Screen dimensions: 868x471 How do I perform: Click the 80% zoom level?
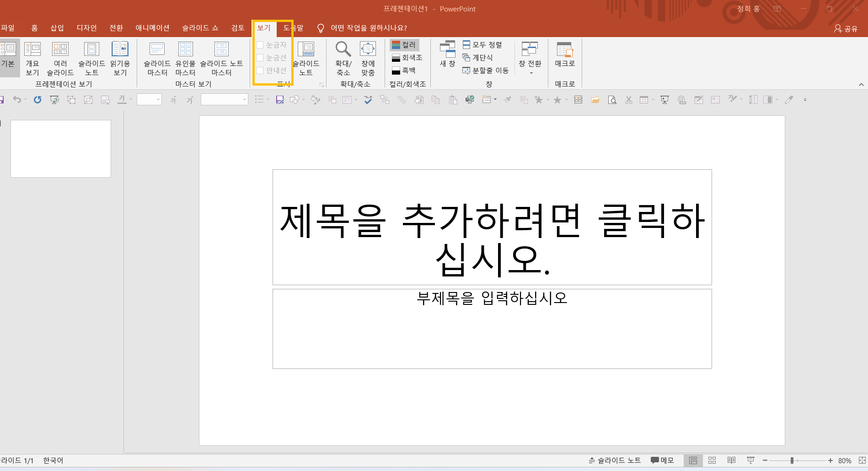(845, 461)
